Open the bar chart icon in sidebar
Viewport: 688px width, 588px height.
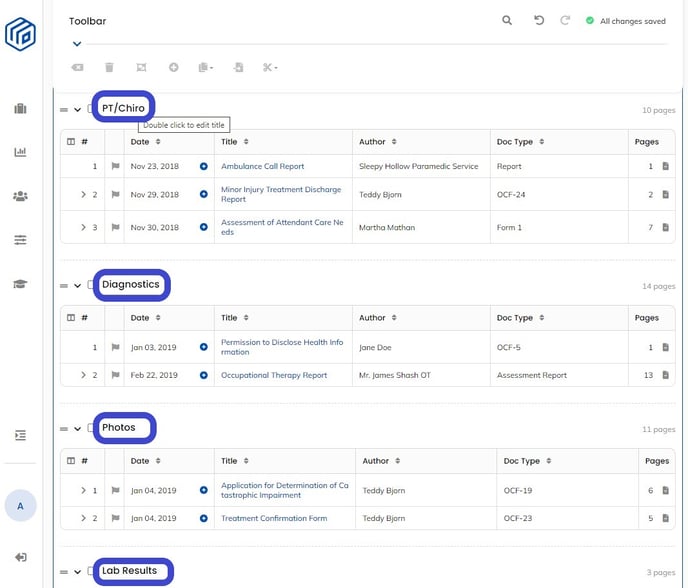[20, 152]
